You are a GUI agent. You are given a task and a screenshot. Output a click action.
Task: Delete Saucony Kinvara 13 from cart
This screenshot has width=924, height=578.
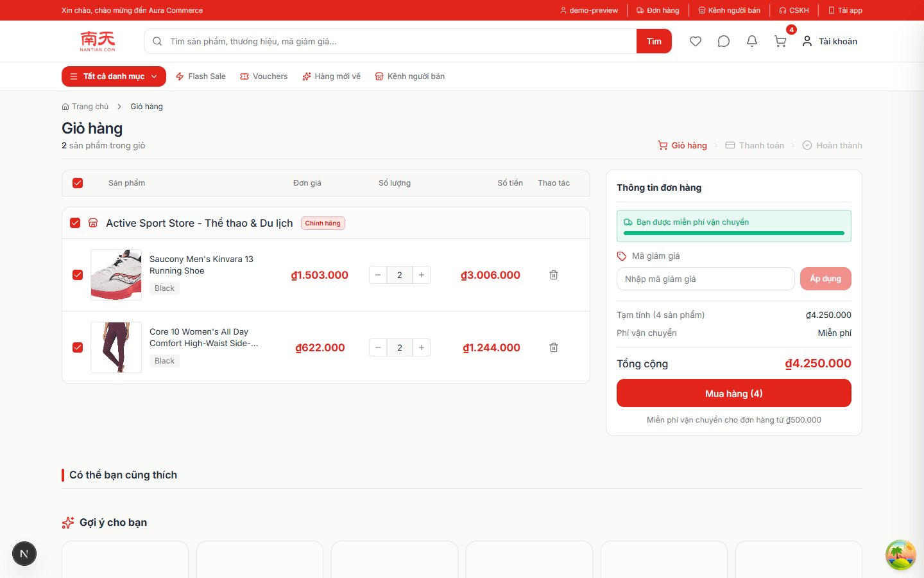[554, 275]
